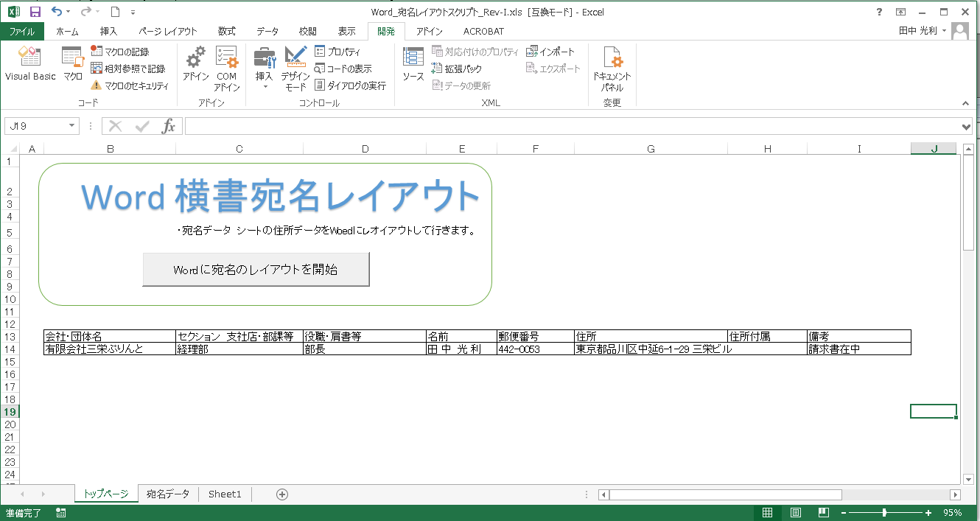Click vertical scrollbar down arrow
The height and width of the screenshot is (521, 980).
tap(969, 479)
